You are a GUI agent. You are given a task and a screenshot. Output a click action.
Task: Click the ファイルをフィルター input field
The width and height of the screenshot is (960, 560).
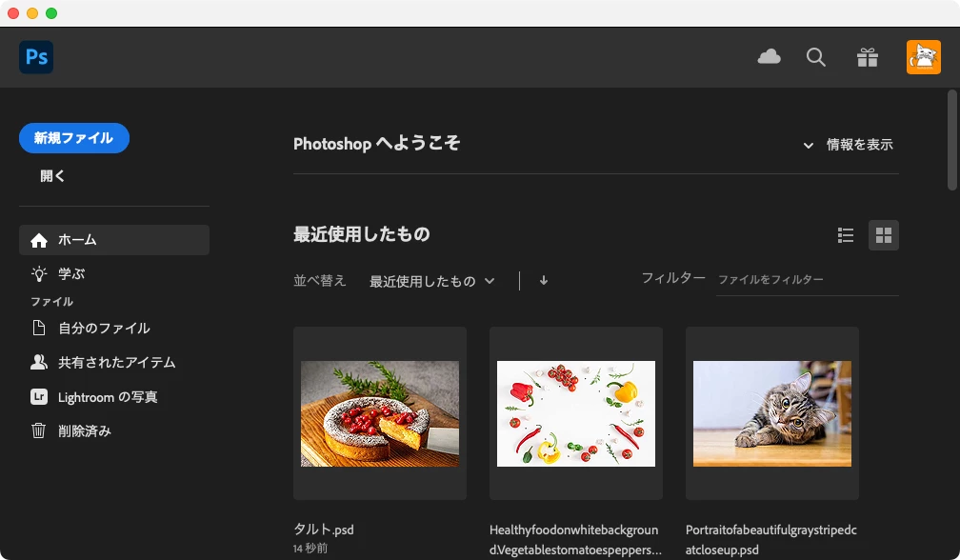[807, 280]
